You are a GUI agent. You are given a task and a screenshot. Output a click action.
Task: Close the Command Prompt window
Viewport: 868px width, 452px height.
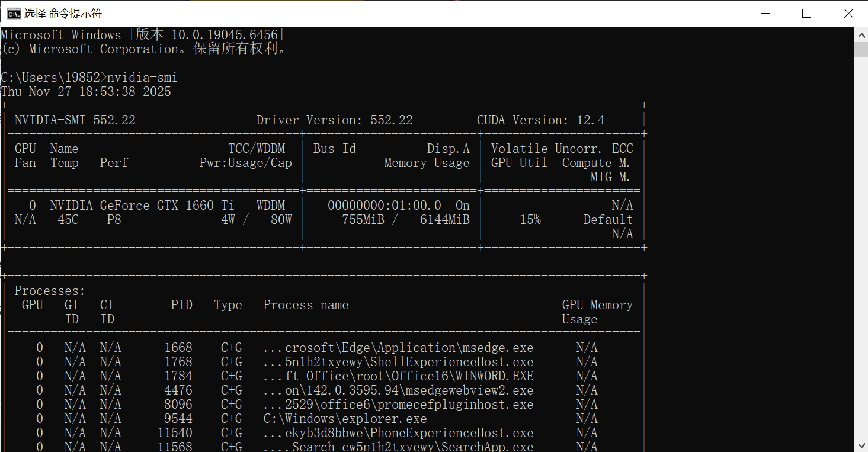pos(848,14)
